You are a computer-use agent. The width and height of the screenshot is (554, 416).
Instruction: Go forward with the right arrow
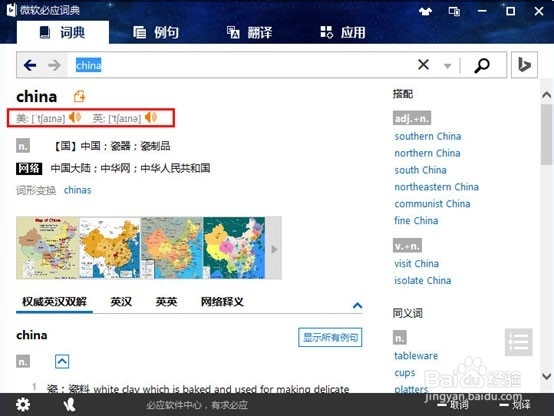(54, 65)
